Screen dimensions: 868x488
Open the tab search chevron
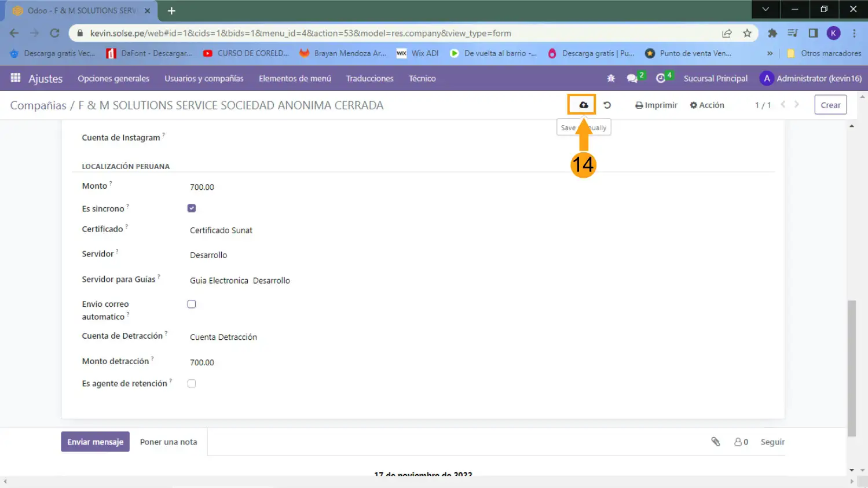pyautogui.click(x=766, y=9)
